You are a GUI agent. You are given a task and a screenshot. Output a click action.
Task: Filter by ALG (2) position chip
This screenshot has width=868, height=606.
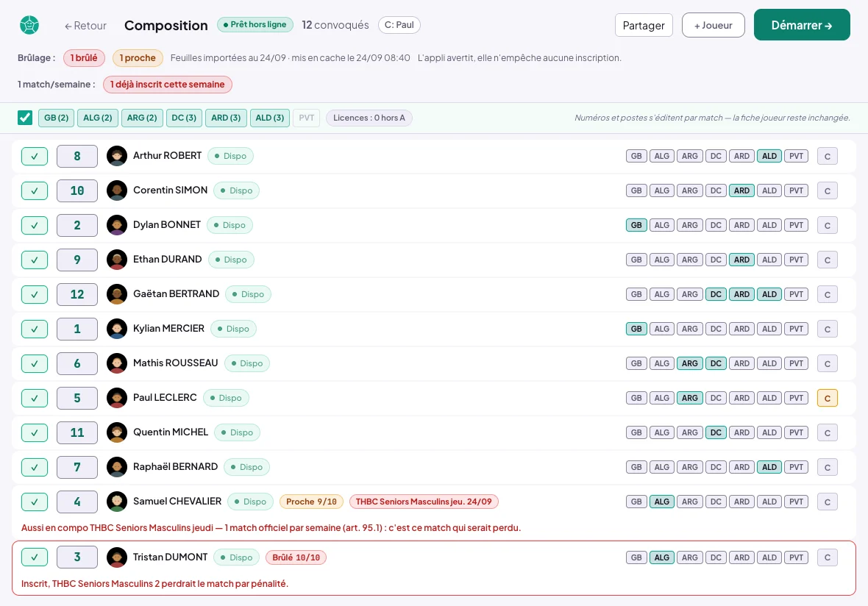(x=97, y=118)
